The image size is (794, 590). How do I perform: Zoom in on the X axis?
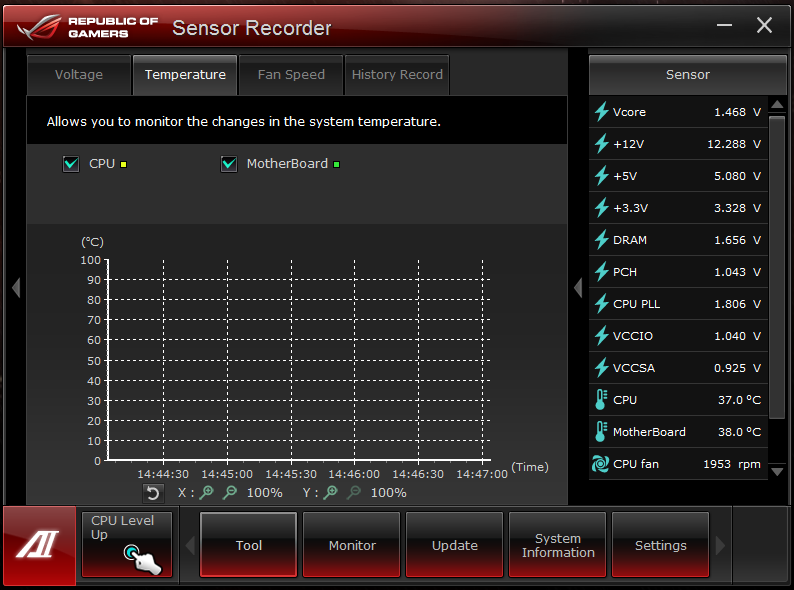point(207,492)
